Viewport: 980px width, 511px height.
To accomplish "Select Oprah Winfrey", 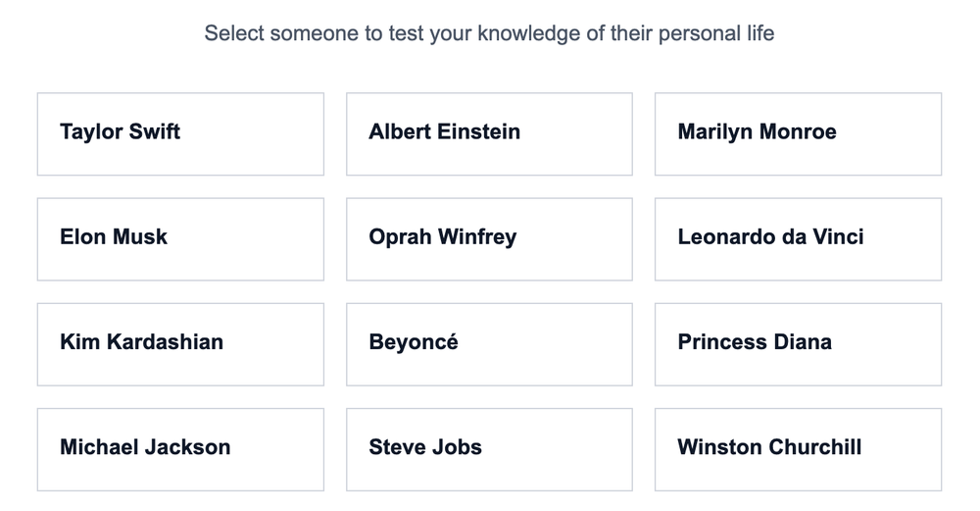I will (489, 239).
